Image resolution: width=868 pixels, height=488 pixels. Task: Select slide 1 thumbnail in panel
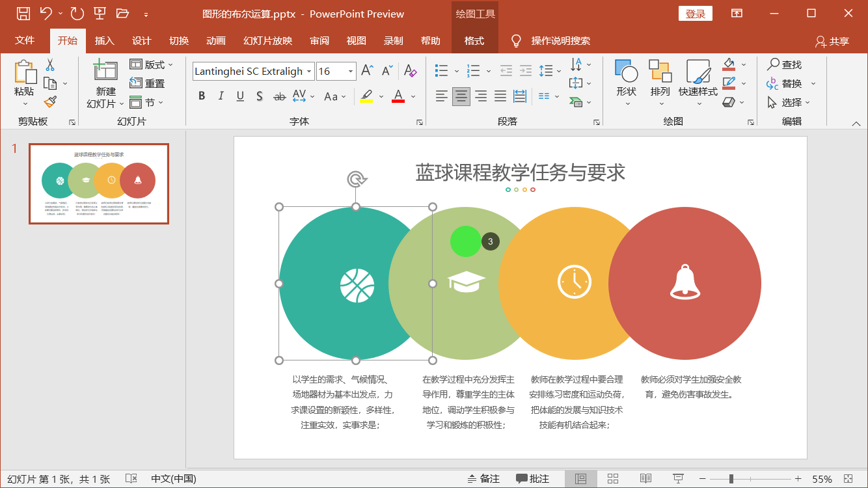point(99,183)
